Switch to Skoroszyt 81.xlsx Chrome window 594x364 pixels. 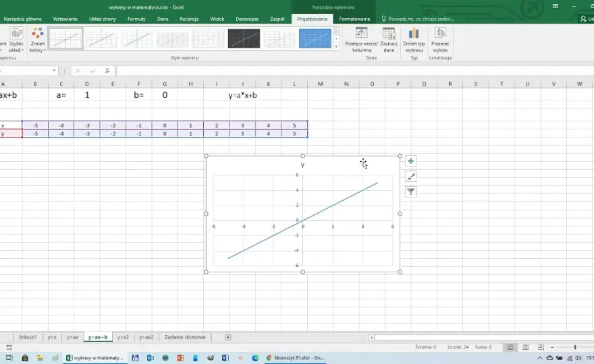click(295, 357)
